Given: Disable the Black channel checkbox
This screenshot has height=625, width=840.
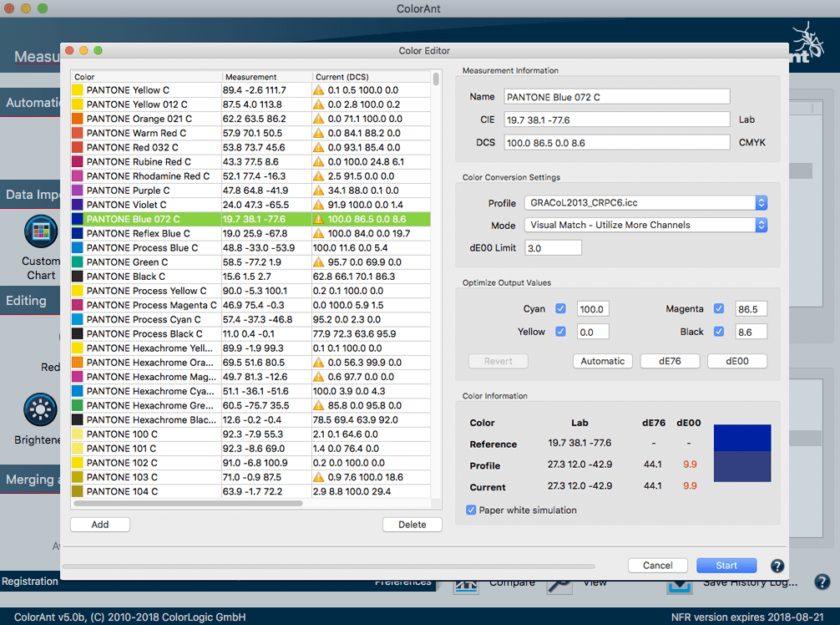Looking at the screenshot, I should point(719,331).
